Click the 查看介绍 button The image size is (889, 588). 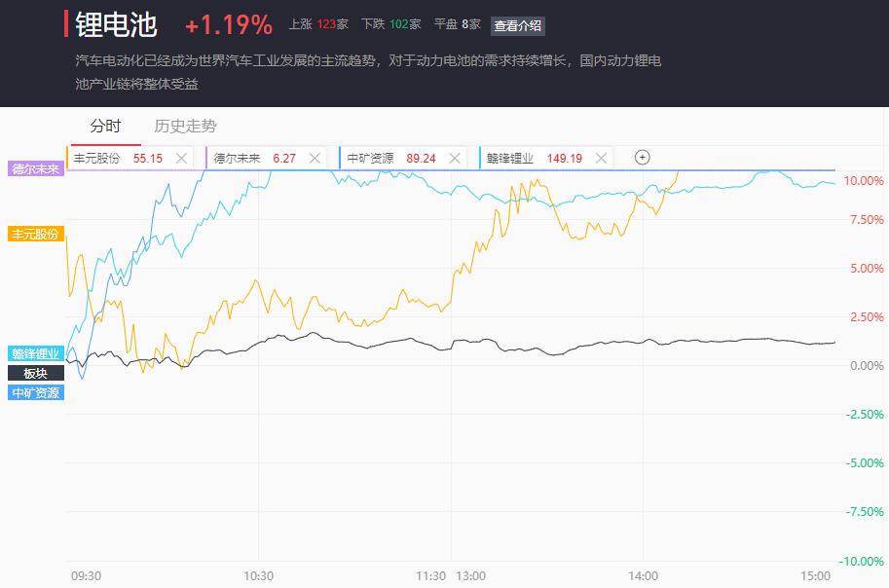coord(518,25)
